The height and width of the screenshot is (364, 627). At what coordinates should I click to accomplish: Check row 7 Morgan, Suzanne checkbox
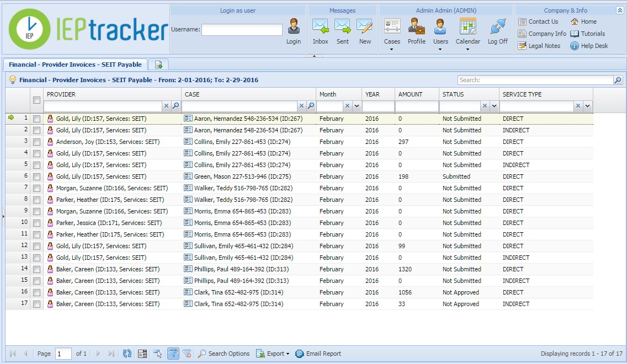click(37, 188)
